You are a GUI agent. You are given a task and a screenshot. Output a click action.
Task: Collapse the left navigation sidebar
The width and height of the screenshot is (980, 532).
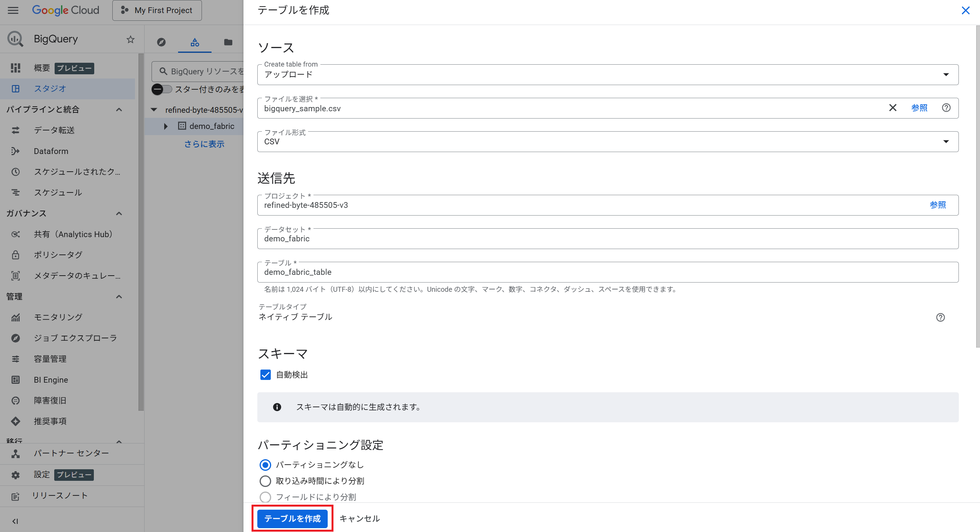coord(15,521)
